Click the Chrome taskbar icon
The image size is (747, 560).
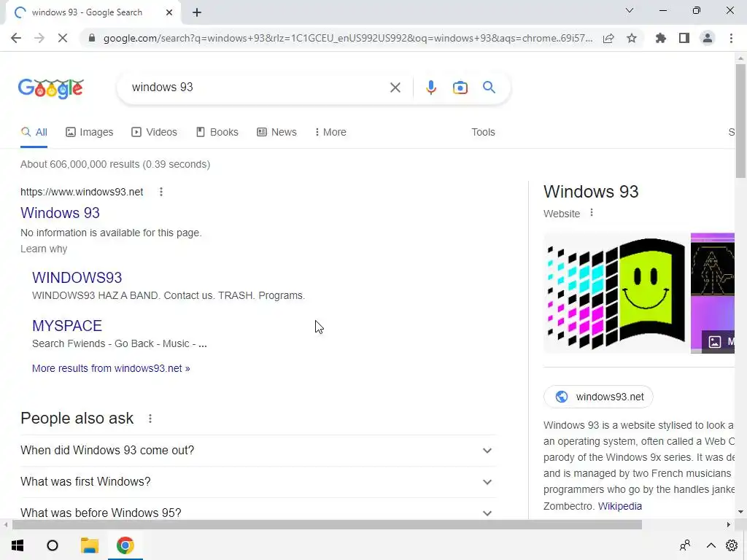pos(125,545)
